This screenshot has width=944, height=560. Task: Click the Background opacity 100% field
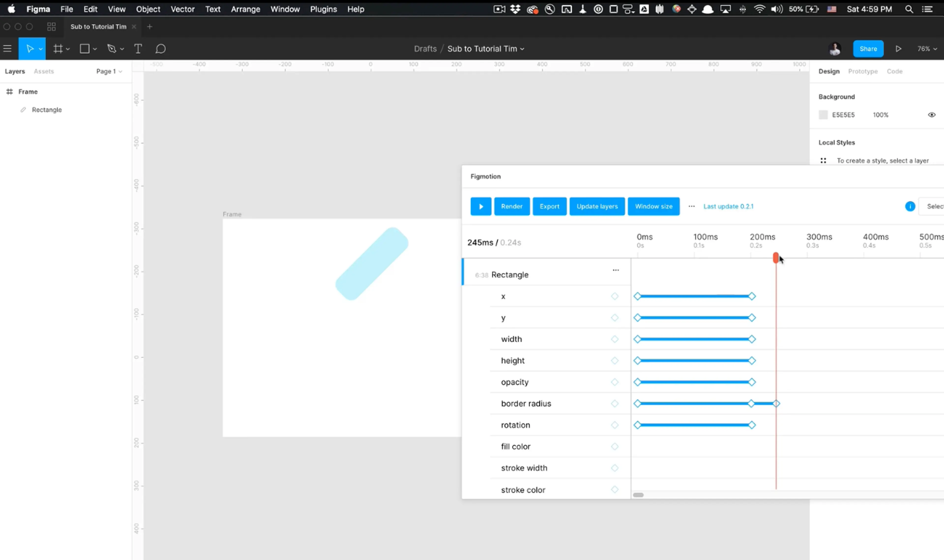pos(880,115)
